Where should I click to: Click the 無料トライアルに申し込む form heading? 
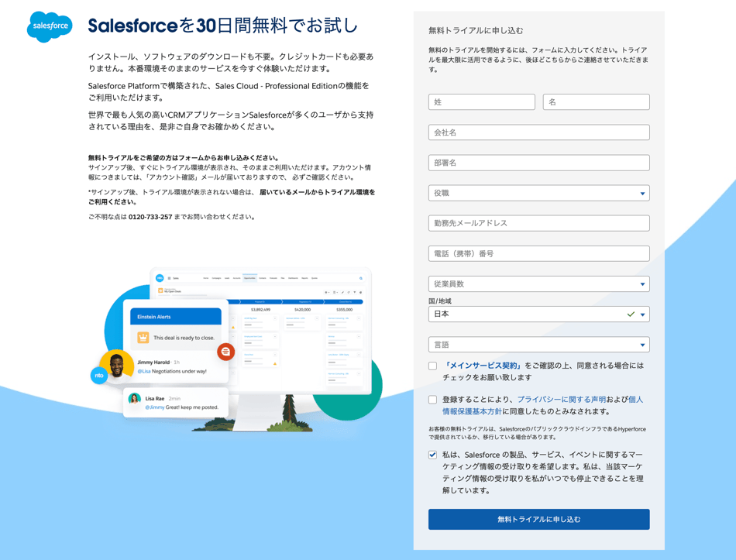(x=476, y=30)
